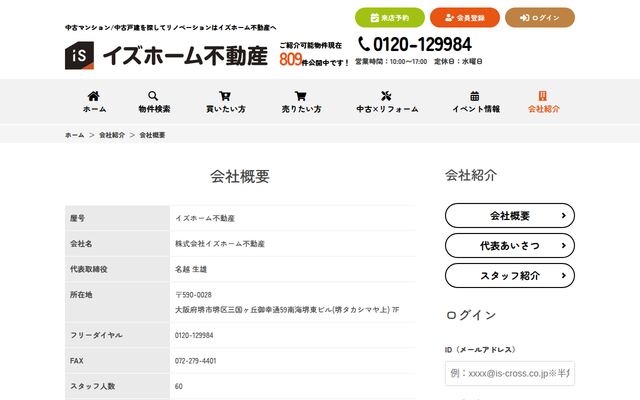Click 会社概要 breadcrumb text

click(x=152, y=135)
